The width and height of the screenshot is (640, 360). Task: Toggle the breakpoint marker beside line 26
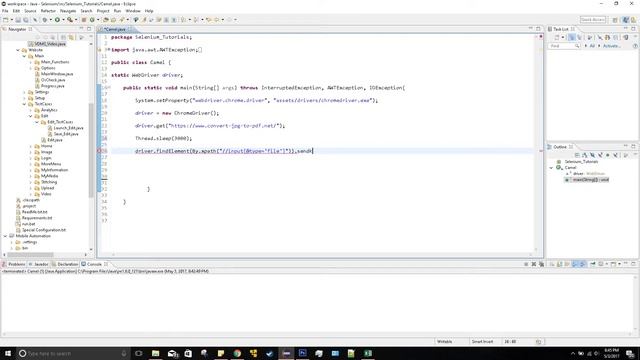[x=99, y=151]
